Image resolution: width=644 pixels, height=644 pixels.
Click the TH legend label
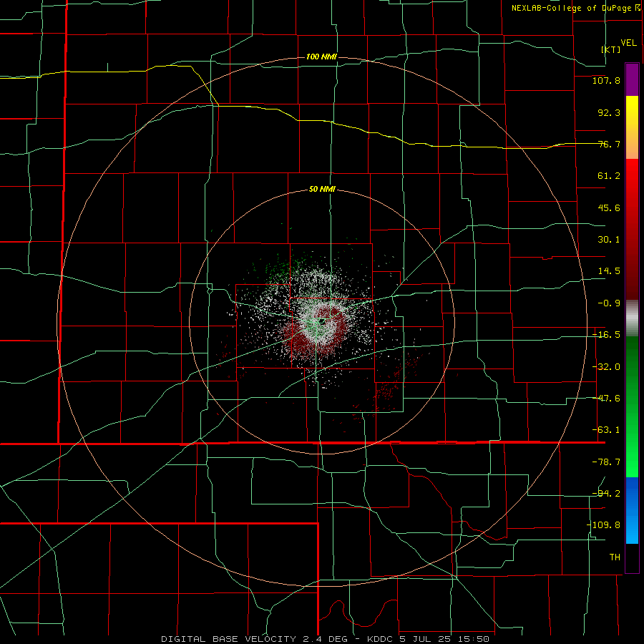point(615,557)
